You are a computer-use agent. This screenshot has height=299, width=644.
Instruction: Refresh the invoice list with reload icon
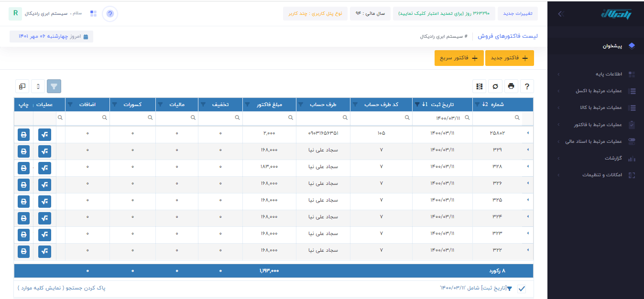pyautogui.click(x=495, y=86)
